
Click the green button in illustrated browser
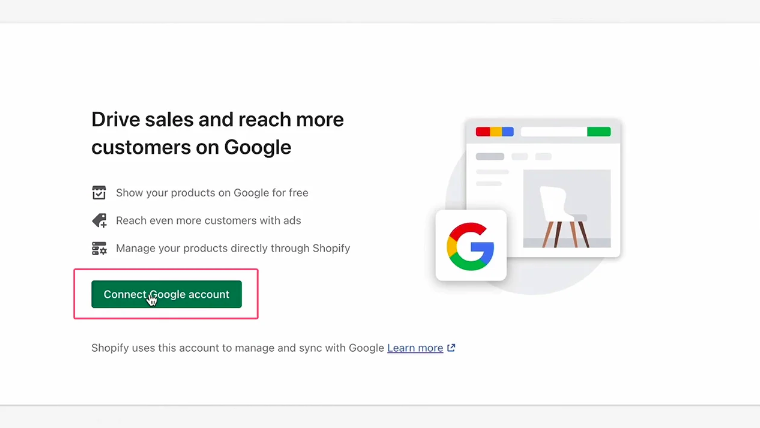coord(598,131)
